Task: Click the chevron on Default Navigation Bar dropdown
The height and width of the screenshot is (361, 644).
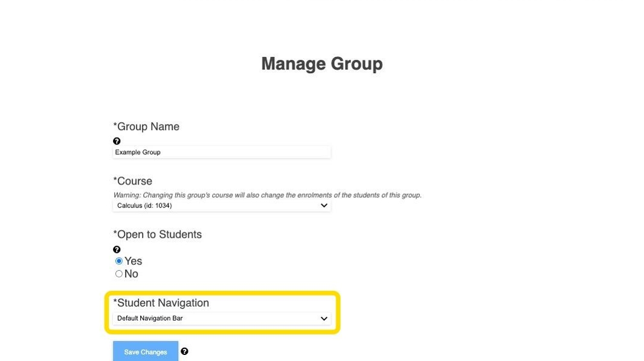Action: coord(324,318)
